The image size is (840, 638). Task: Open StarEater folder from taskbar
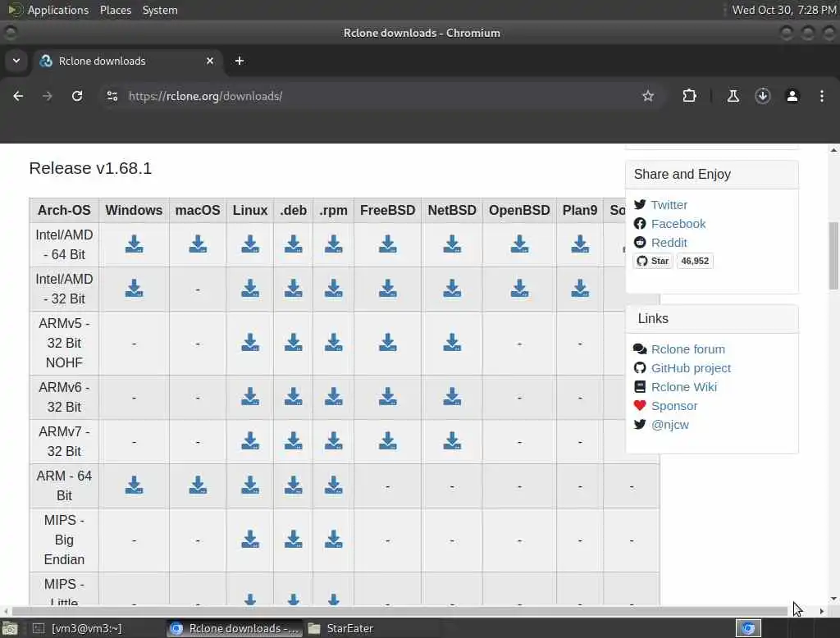(x=343, y=628)
